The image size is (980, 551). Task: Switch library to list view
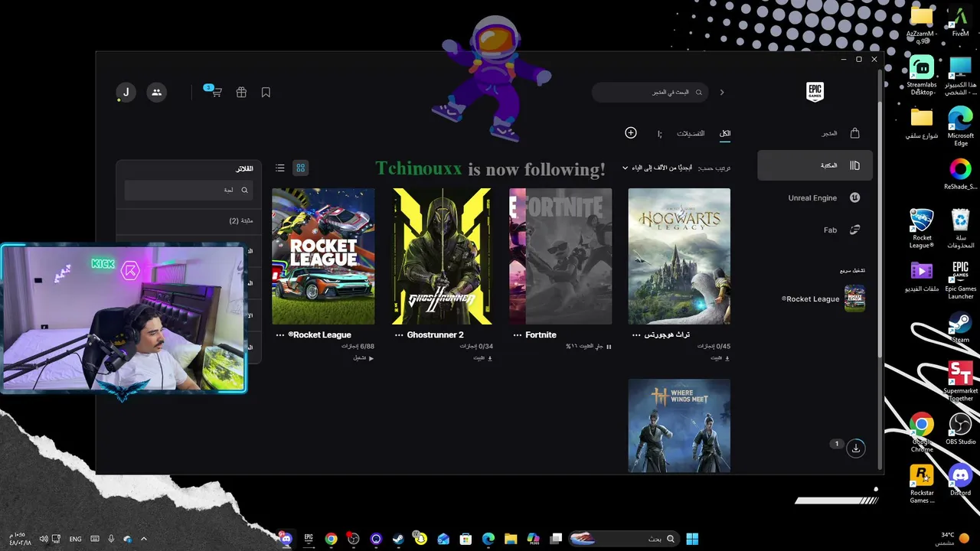point(280,168)
